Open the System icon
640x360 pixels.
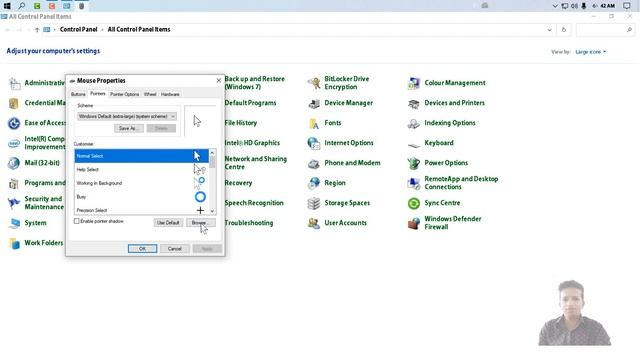click(x=14, y=223)
